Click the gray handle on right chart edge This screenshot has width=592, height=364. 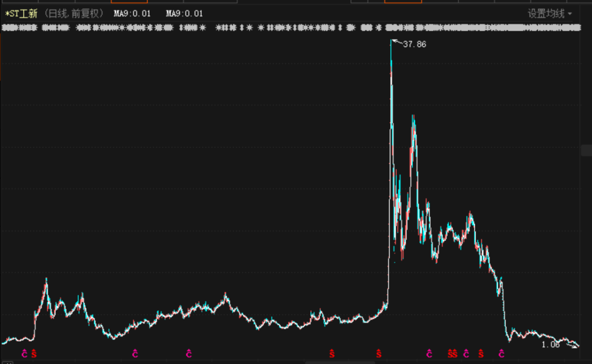tap(587, 150)
